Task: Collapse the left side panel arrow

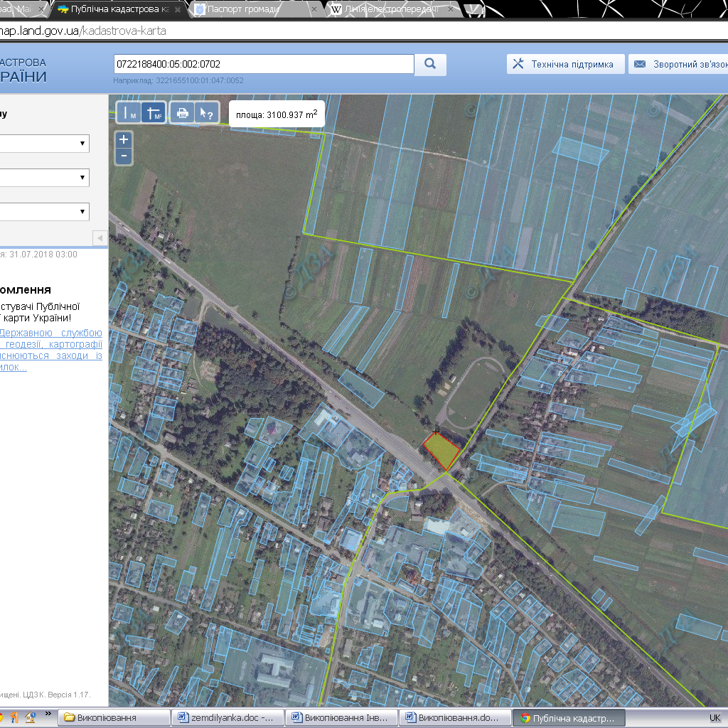Action: pyautogui.click(x=100, y=237)
